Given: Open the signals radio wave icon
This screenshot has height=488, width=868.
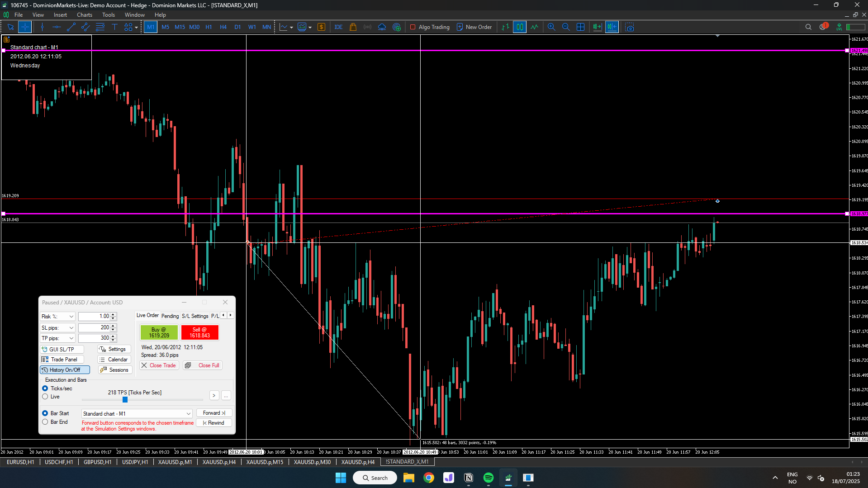Looking at the screenshot, I should pyautogui.click(x=367, y=27).
